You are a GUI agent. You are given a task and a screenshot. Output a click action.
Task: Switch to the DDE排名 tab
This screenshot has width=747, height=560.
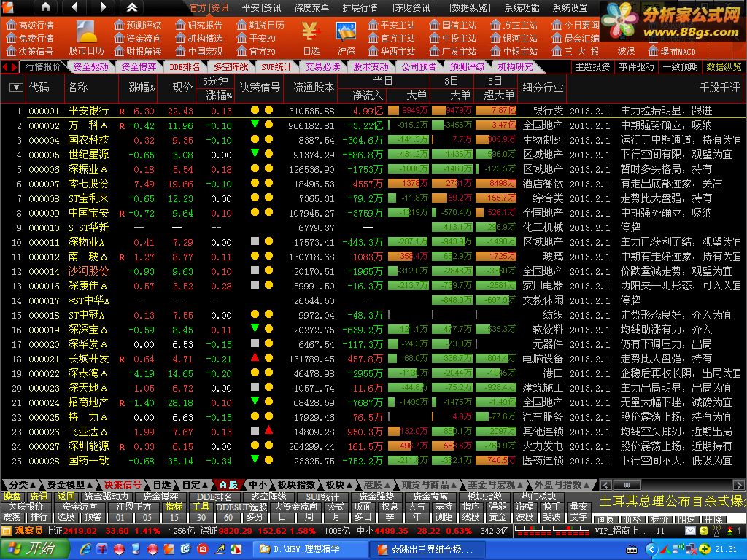tap(185, 67)
